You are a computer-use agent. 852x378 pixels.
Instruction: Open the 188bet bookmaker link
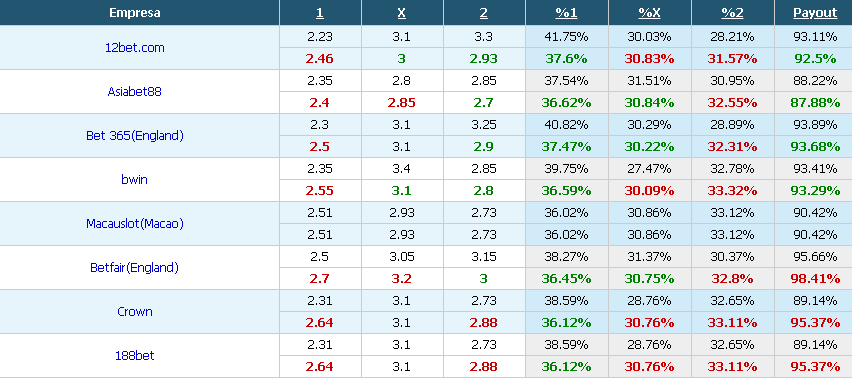[x=134, y=356]
